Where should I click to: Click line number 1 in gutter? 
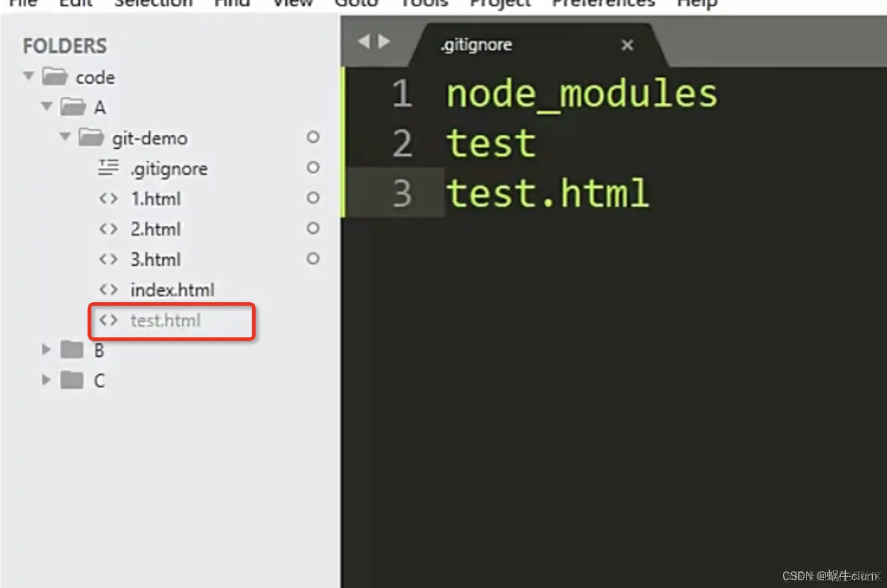click(402, 93)
